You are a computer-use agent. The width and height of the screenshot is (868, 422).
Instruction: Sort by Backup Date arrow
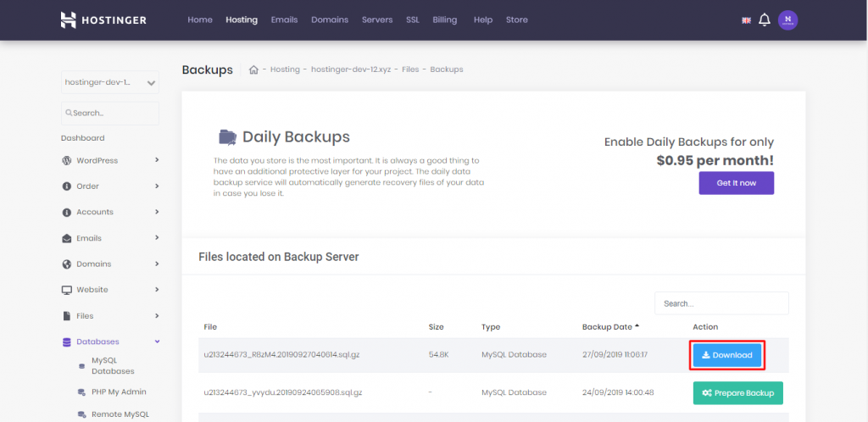click(x=637, y=326)
